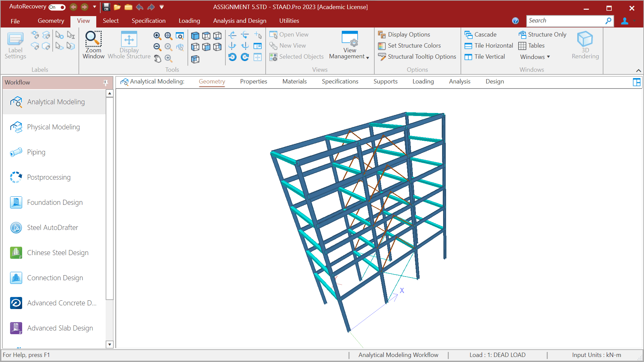This screenshot has height=362, width=644.
Task: Switch to the Supports tab
Action: pyautogui.click(x=385, y=81)
